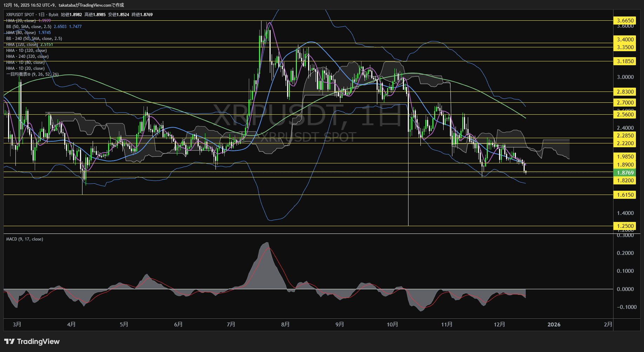Select the HMA · 1D (80, close) legend entry
Screen dimensions: 644x352
[25, 62]
